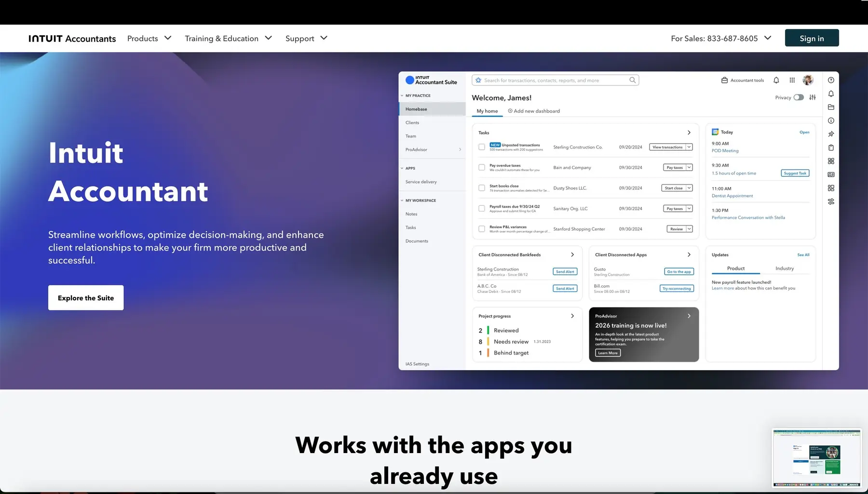Click the info circle icon in right rail

(831, 121)
